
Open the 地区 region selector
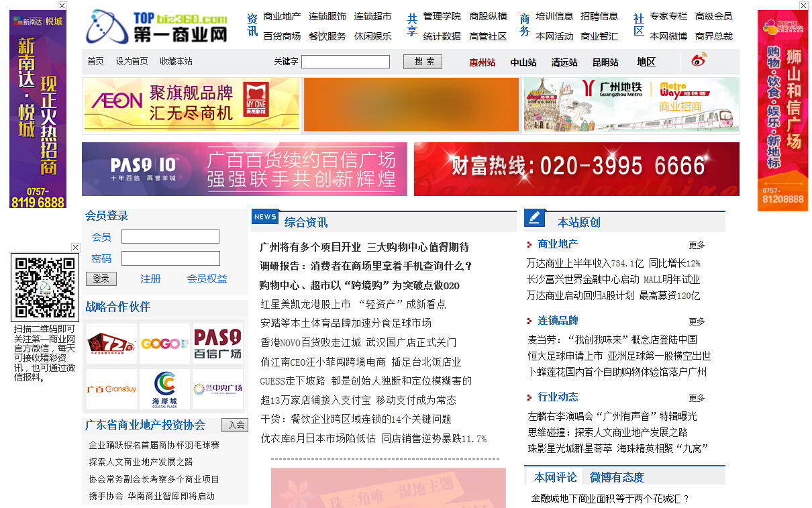point(646,62)
